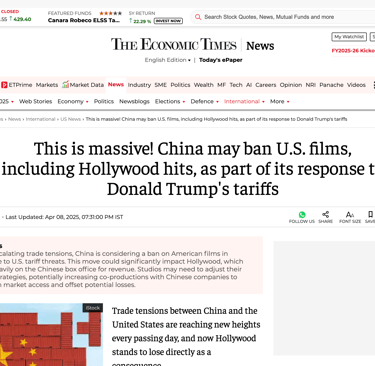Click the My Watchlist button
The image size is (375, 366).
click(x=349, y=37)
